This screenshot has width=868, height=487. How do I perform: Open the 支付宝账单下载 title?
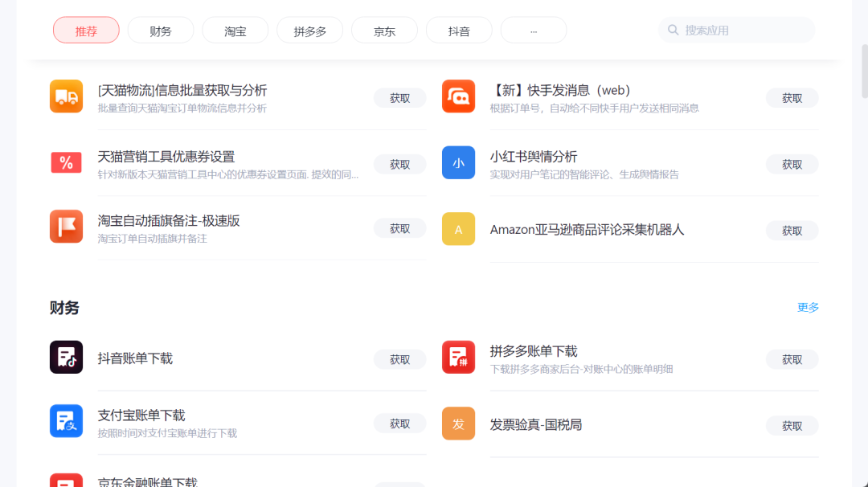(141, 415)
